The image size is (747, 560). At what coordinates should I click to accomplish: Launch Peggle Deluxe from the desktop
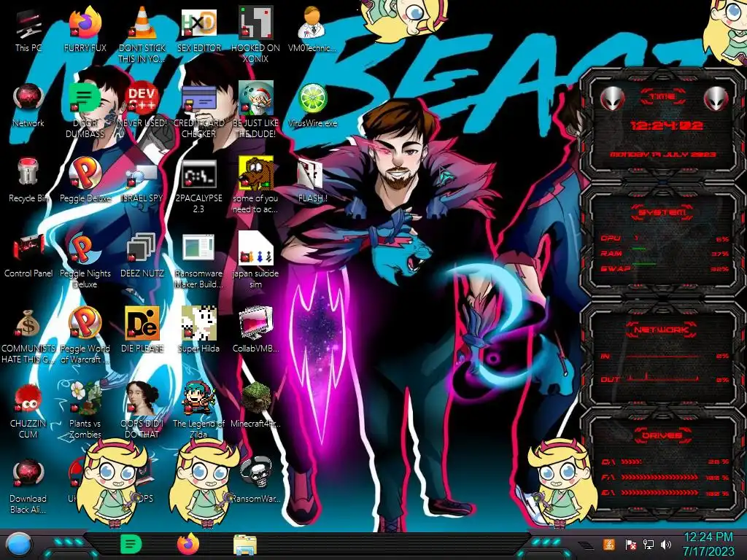coord(85,180)
